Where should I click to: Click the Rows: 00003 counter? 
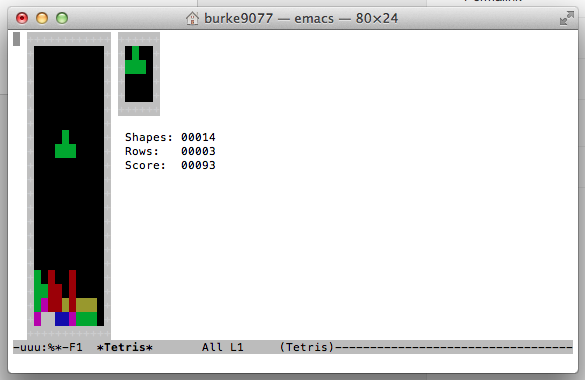[x=170, y=151]
